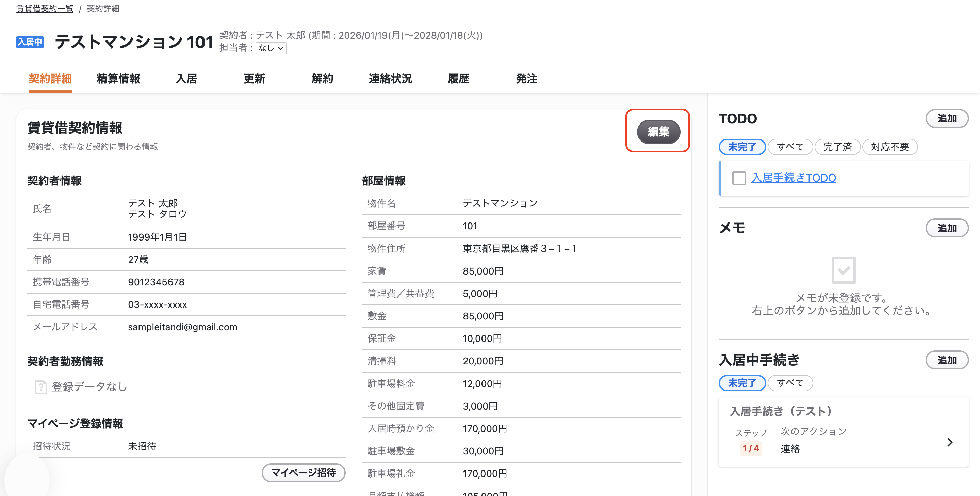Click the 登録データなし document icon
Image resolution: width=980 pixels, height=496 pixels.
click(40, 387)
